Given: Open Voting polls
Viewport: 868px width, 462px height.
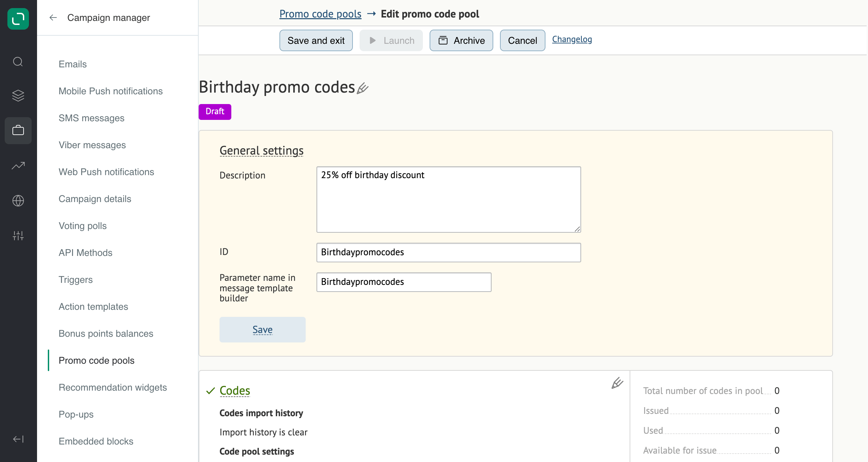Looking at the screenshot, I should click(82, 226).
